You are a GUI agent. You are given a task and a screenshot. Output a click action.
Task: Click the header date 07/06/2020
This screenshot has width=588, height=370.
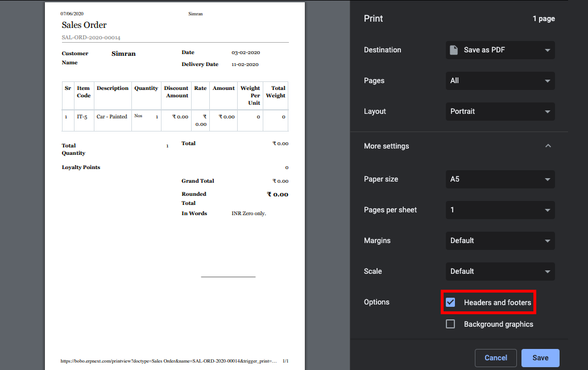click(x=72, y=14)
